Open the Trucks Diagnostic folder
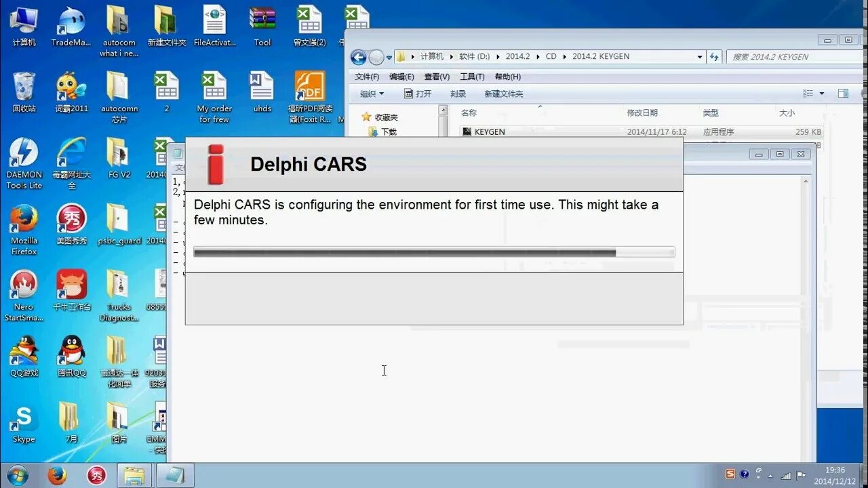Viewport: 868px width, 488px height. click(119, 296)
